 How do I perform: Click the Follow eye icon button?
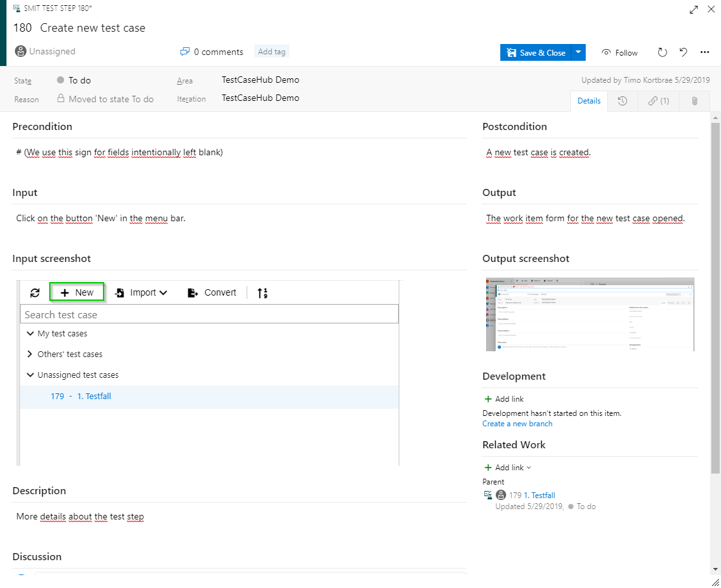(619, 52)
